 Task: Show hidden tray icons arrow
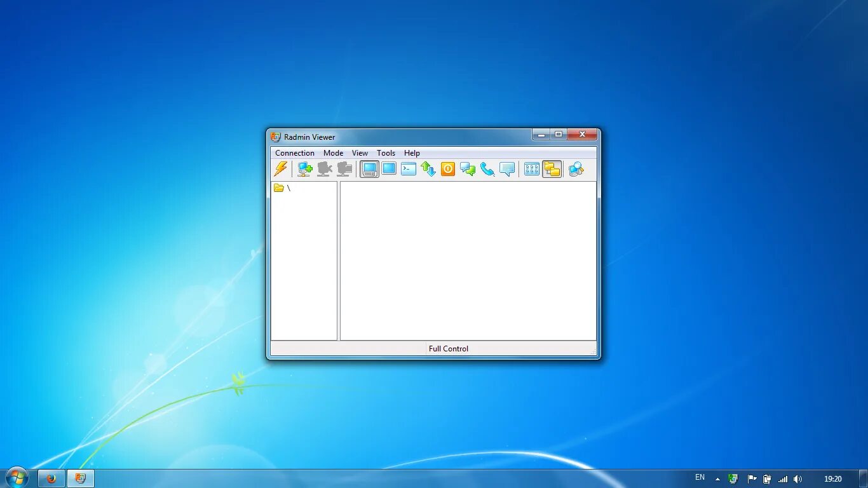(718, 479)
